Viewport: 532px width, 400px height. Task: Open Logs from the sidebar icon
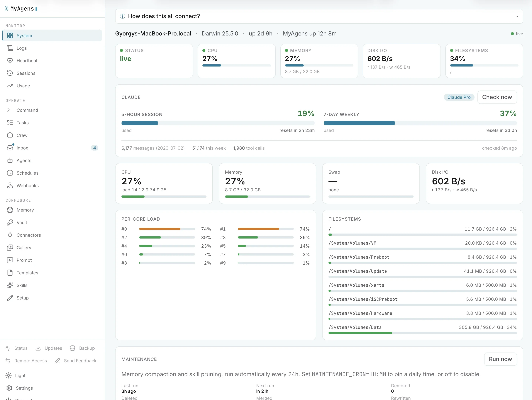coord(10,48)
